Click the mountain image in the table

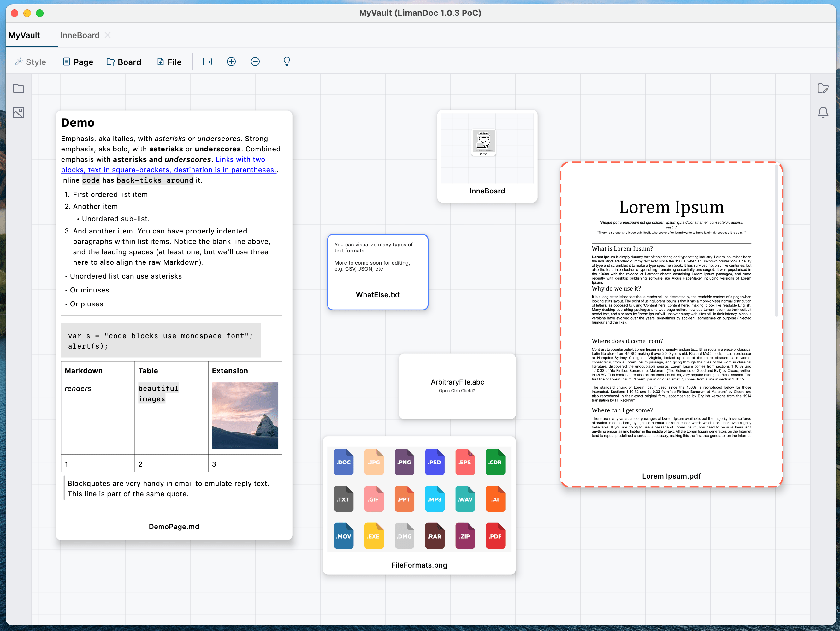point(245,416)
